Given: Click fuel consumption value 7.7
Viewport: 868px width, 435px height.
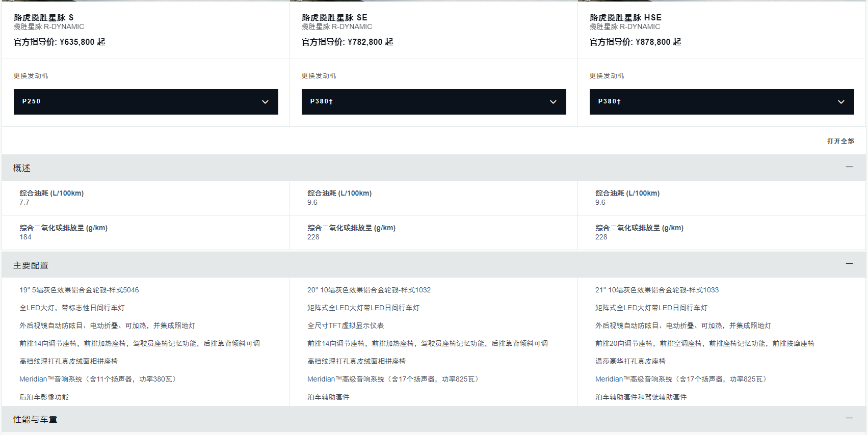Looking at the screenshot, I should point(24,202).
